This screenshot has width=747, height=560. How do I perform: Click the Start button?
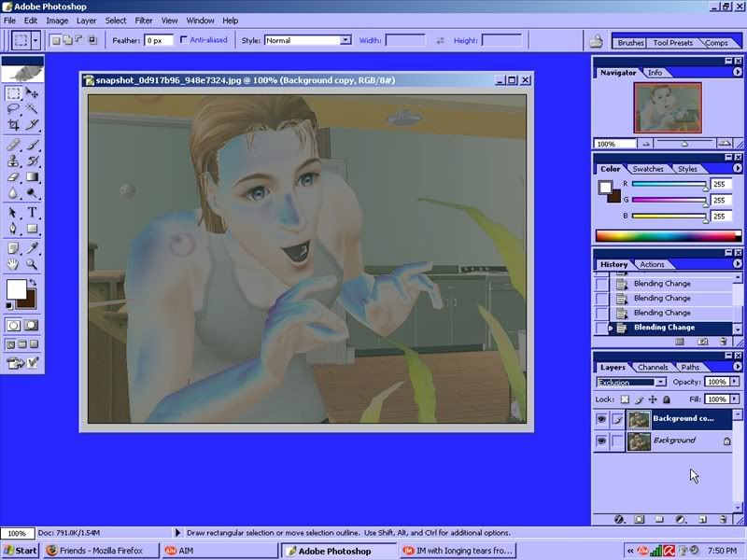pos(20,551)
